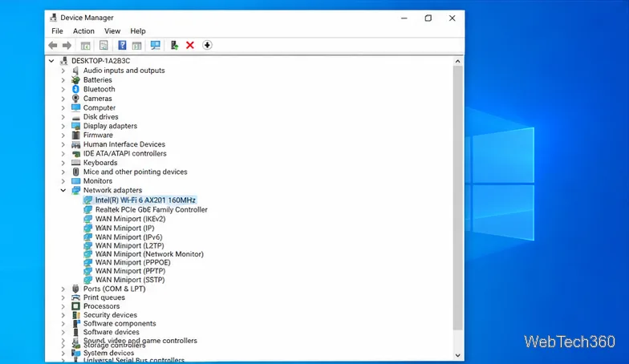Select the System devices label
Viewport: 629px width, 364px height.
109,353
